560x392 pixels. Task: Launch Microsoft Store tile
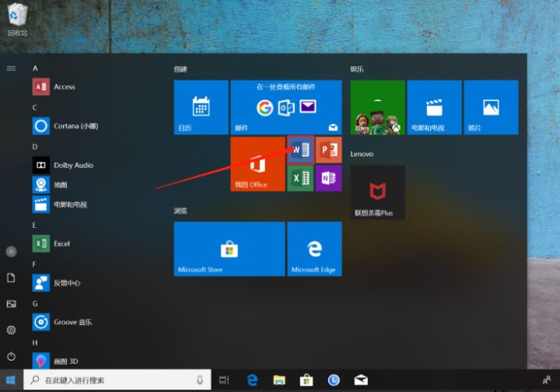click(229, 249)
